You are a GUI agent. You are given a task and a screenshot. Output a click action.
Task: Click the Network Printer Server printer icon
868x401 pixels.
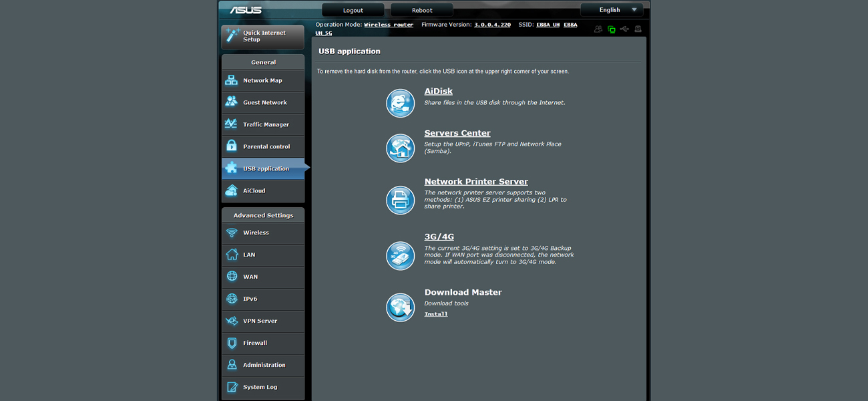(401, 200)
